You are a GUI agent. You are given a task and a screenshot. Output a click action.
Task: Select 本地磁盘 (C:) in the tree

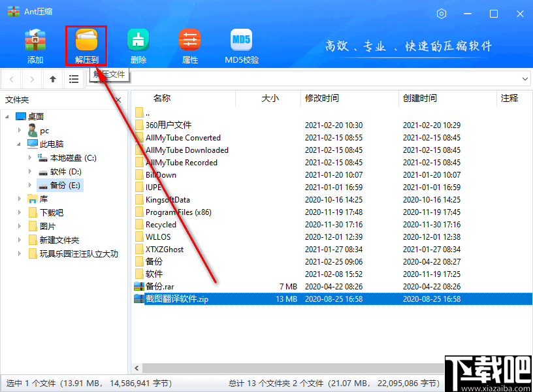67,157
